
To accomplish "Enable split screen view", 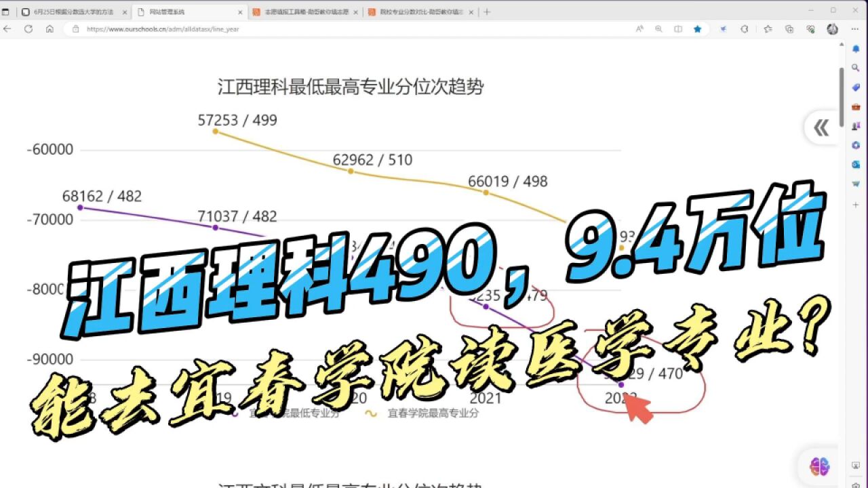I will click(678, 29).
